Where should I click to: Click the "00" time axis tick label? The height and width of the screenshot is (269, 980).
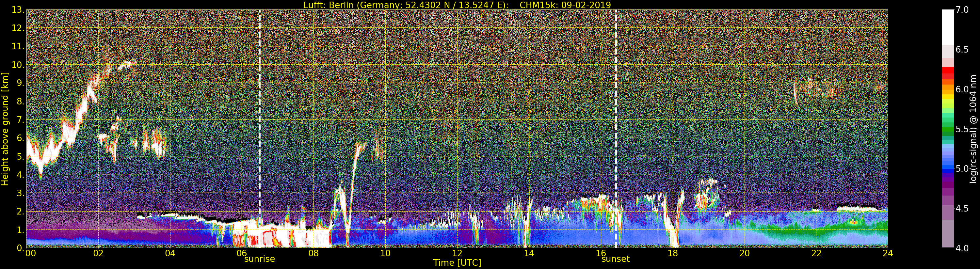coord(30,253)
